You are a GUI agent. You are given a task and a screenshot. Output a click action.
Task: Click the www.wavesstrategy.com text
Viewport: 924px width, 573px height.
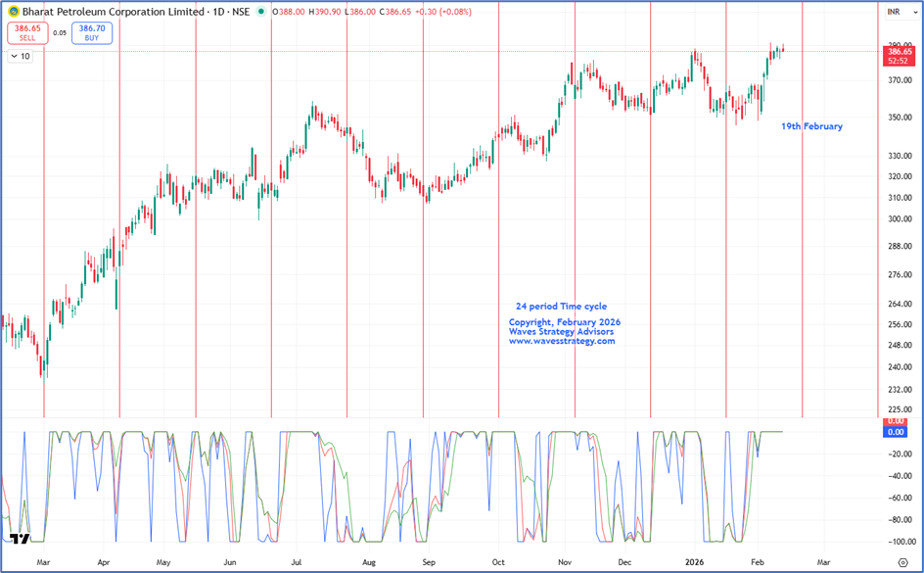click(562, 341)
